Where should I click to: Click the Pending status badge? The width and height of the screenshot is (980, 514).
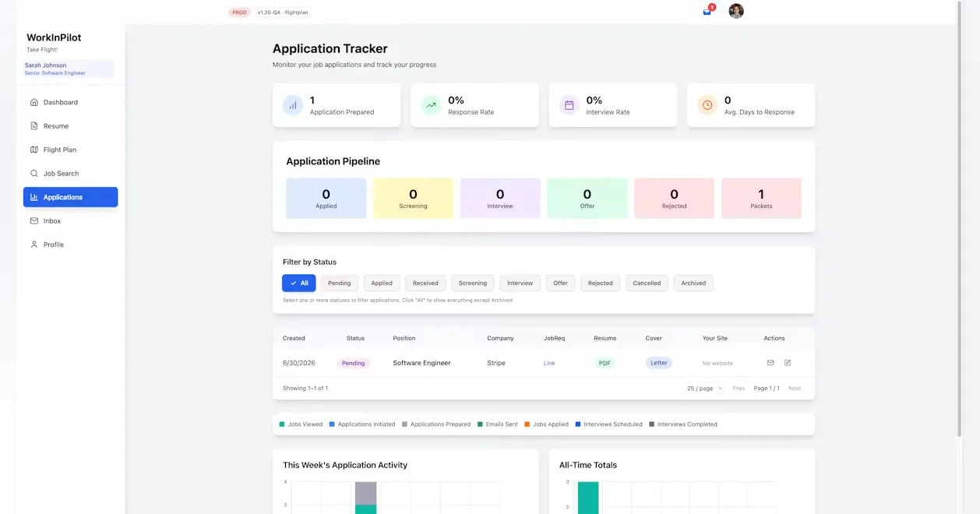click(x=354, y=363)
